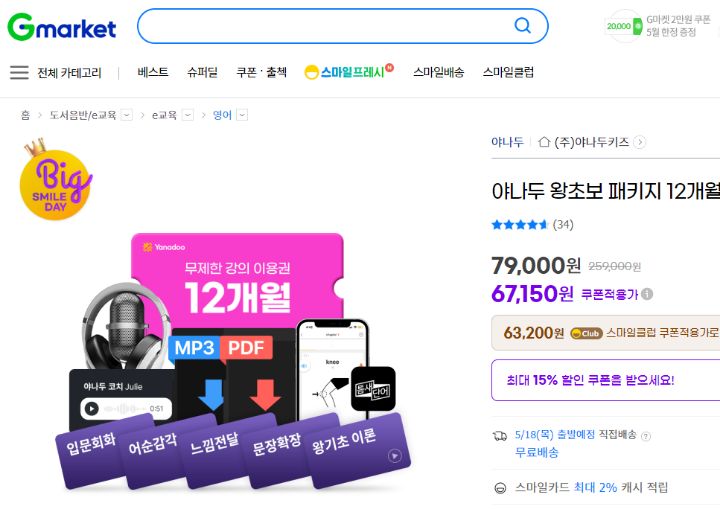Open the hamburger all-categories menu icon
This screenshot has height=509, width=720.
click(x=19, y=73)
